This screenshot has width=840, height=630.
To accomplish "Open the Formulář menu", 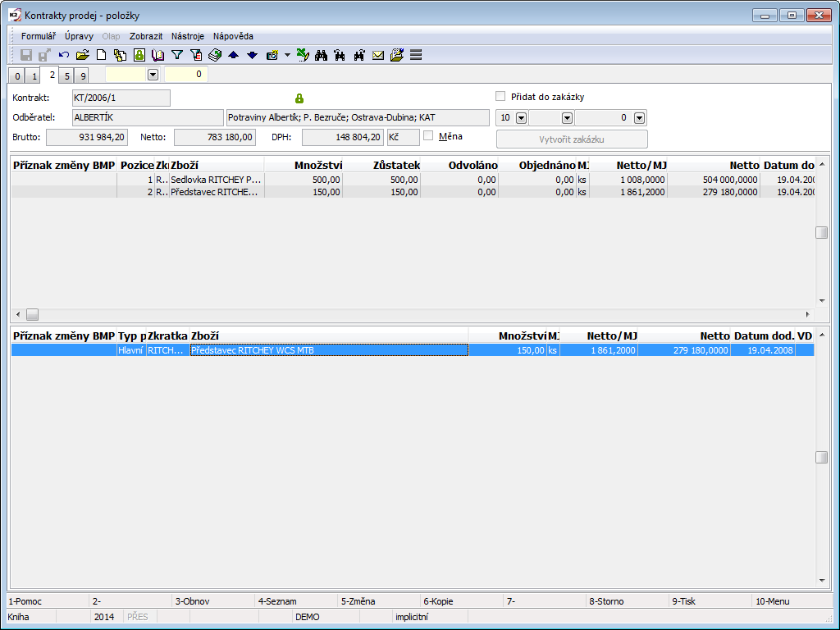I will pyautogui.click(x=39, y=36).
